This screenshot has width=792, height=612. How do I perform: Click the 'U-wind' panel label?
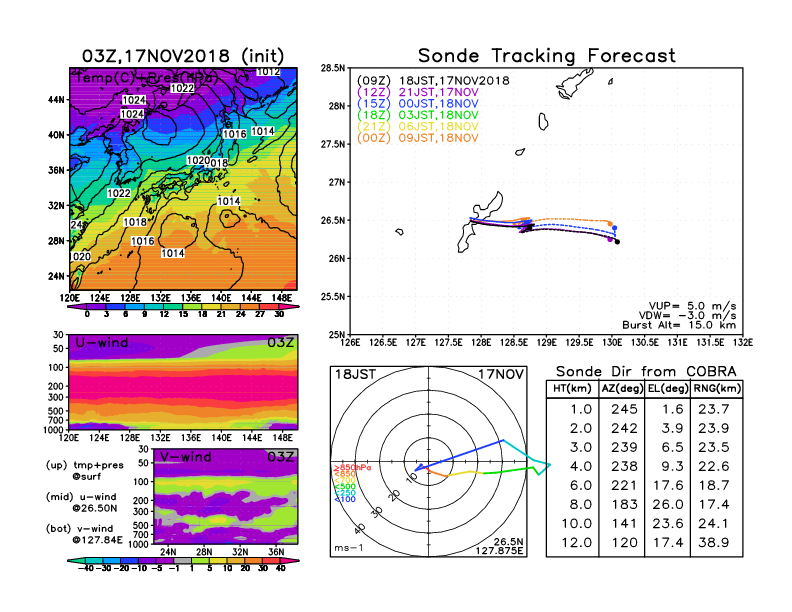pos(102,343)
